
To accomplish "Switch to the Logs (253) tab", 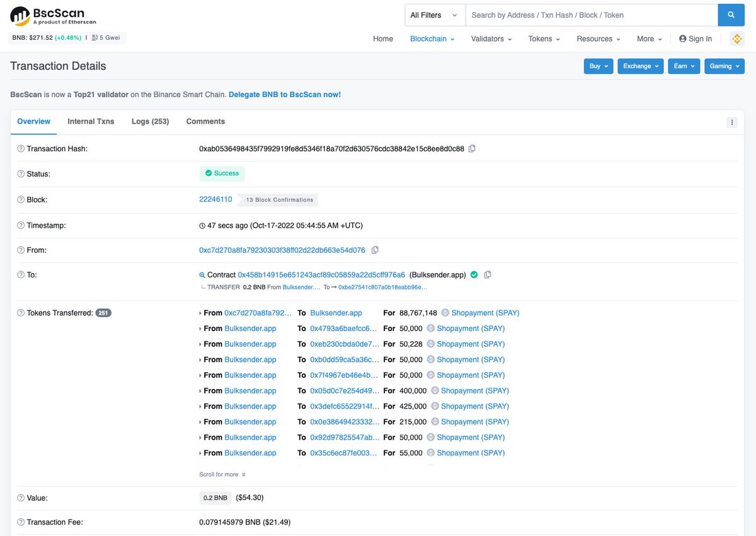I will coord(151,122).
